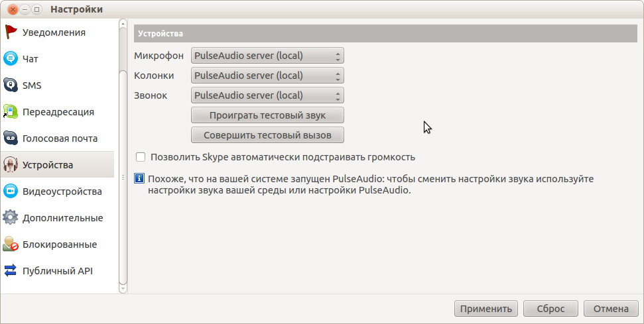The image size is (644, 324).
Task: Click the SMS icon in the sidebar
Action: [11, 85]
